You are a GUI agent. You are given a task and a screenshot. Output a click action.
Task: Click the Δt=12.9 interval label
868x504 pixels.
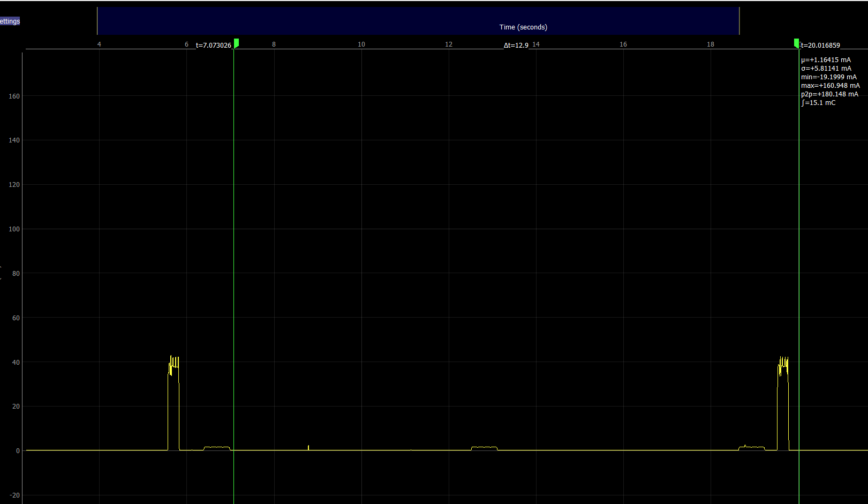click(x=516, y=46)
